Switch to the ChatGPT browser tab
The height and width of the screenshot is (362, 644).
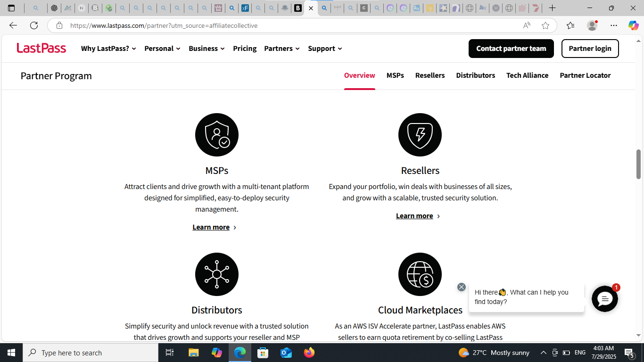point(54,8)
